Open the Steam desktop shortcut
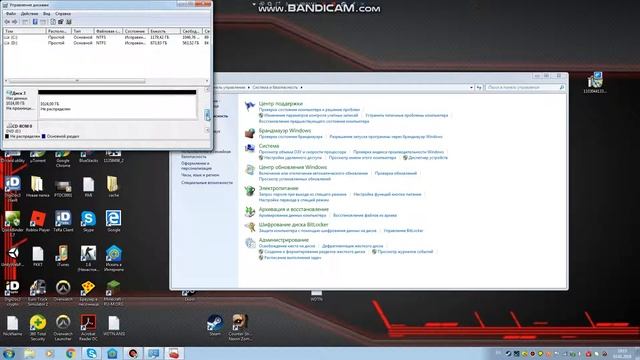 (215, 325)
